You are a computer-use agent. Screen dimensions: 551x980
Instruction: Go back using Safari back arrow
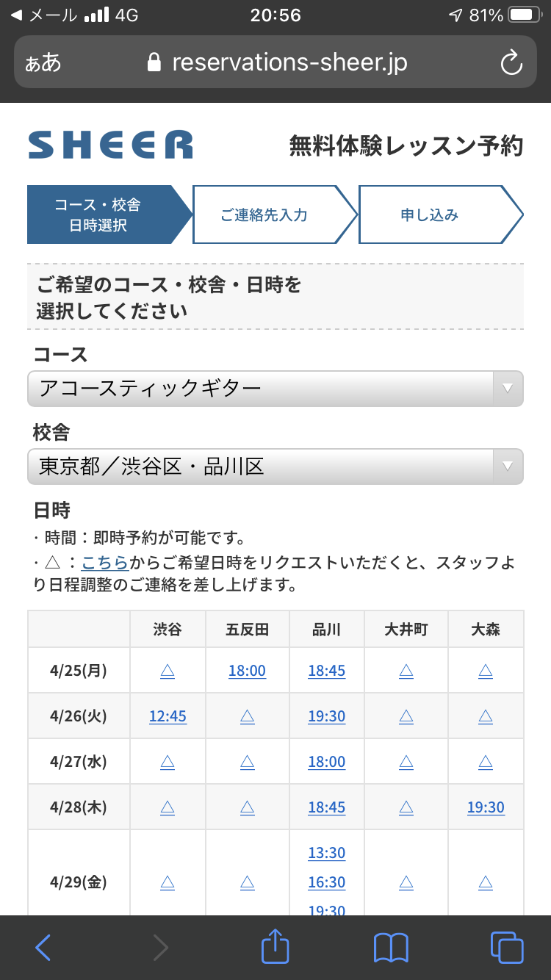click(x=43, y=948)
